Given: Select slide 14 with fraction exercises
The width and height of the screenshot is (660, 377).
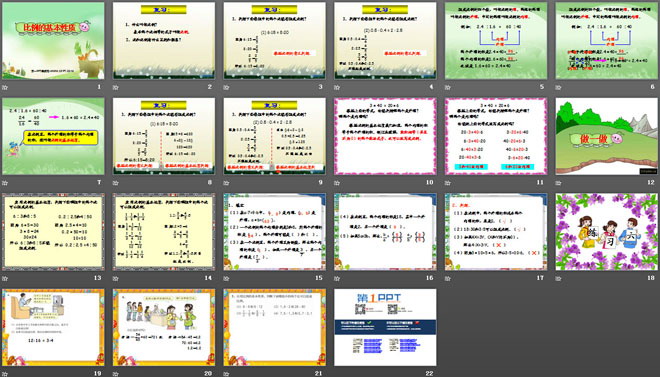Looking at the screenshot, I should pos(164,232).
